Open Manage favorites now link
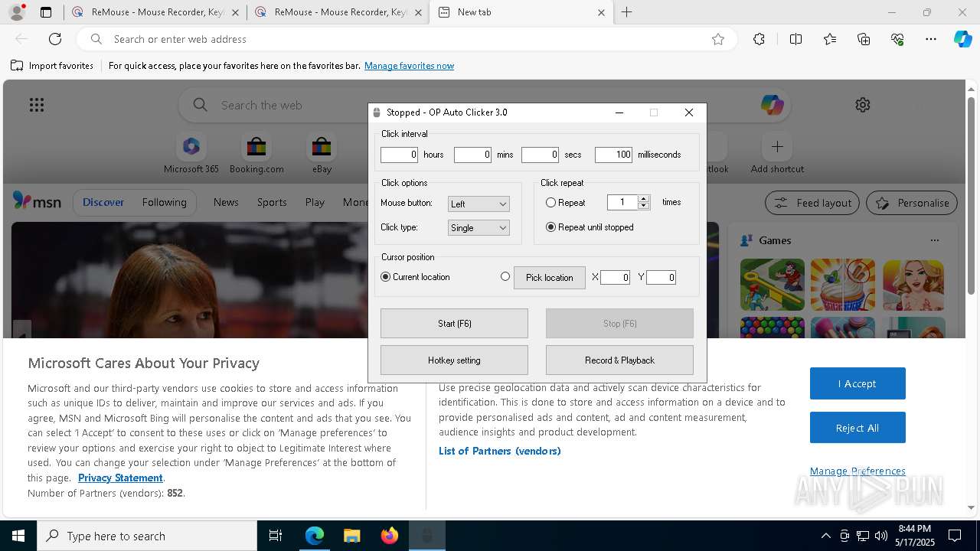 (409, 66)
